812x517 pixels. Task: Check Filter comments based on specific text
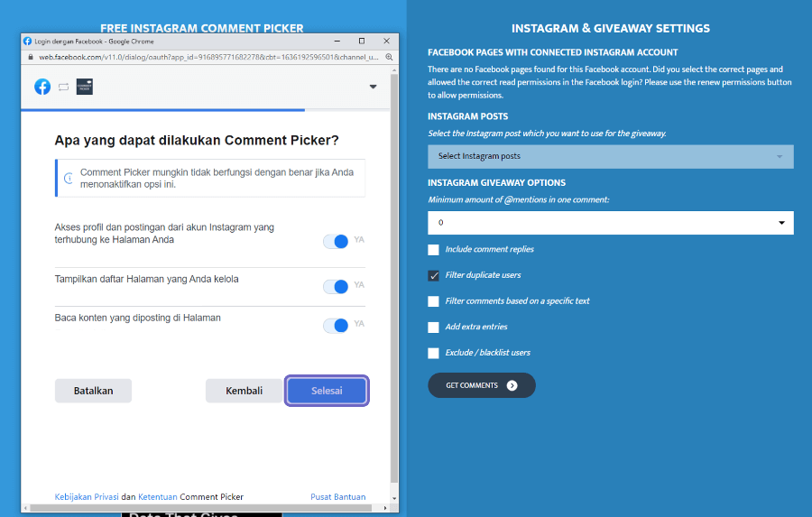pos(433,301)
